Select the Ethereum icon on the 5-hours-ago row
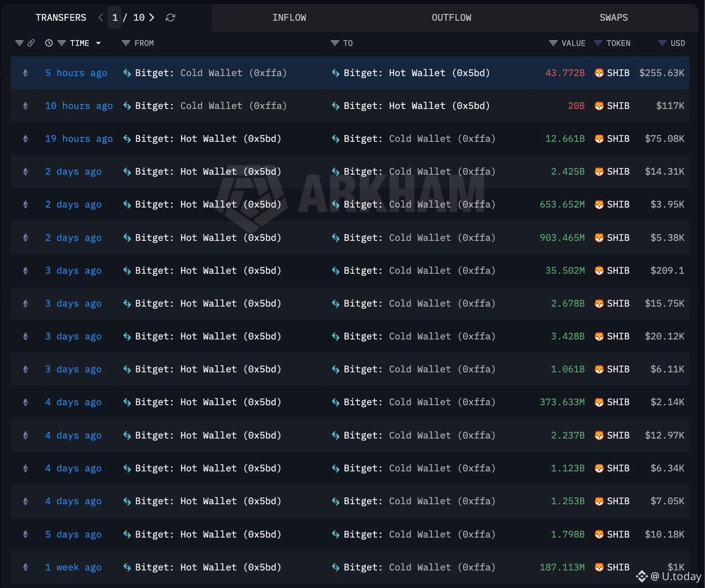This screenshot has height=588, width=705. (x=25, y=72)
